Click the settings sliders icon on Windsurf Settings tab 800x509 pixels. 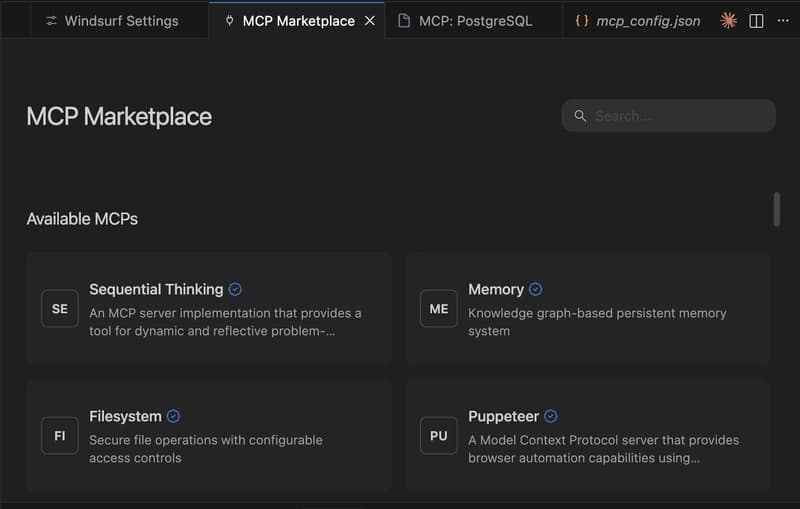(x=51, y=21)
